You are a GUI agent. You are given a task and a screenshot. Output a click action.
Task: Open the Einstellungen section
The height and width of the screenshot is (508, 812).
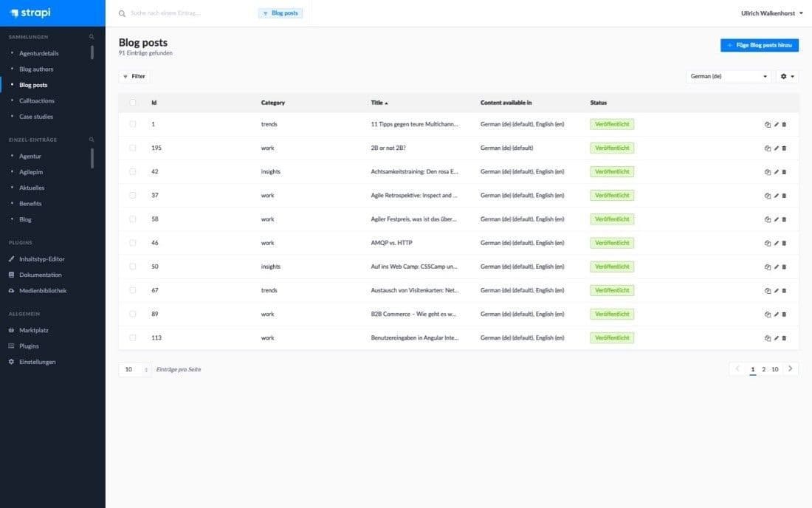tap(36, 361)
